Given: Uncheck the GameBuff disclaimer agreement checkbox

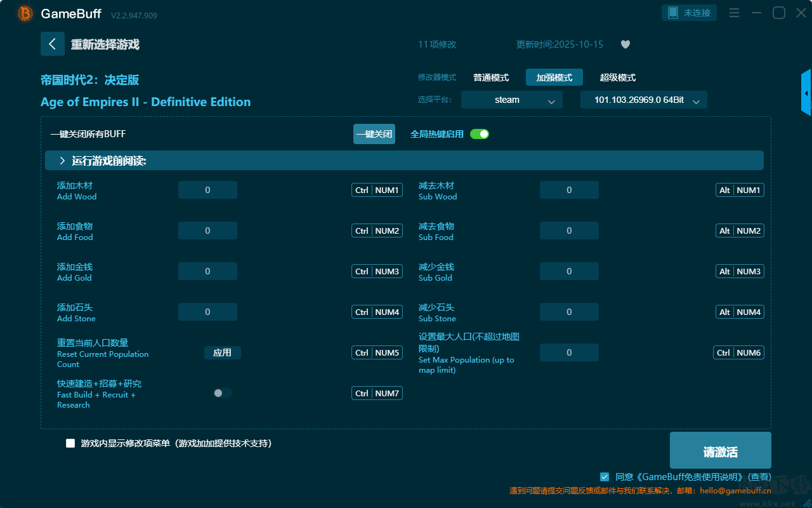Looking at the screenshot, I should pos(605,476).
